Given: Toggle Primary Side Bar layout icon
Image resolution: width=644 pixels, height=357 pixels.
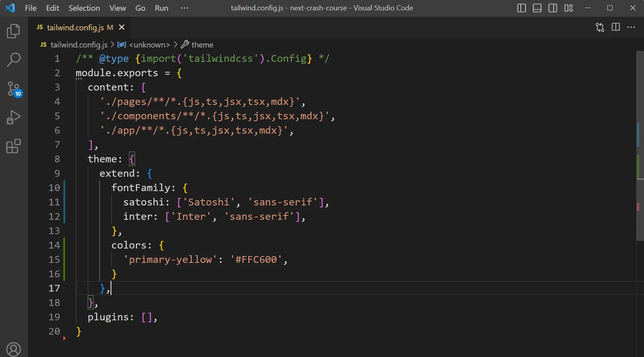Looking at the screenshot, I should click(x=521, y=8).
